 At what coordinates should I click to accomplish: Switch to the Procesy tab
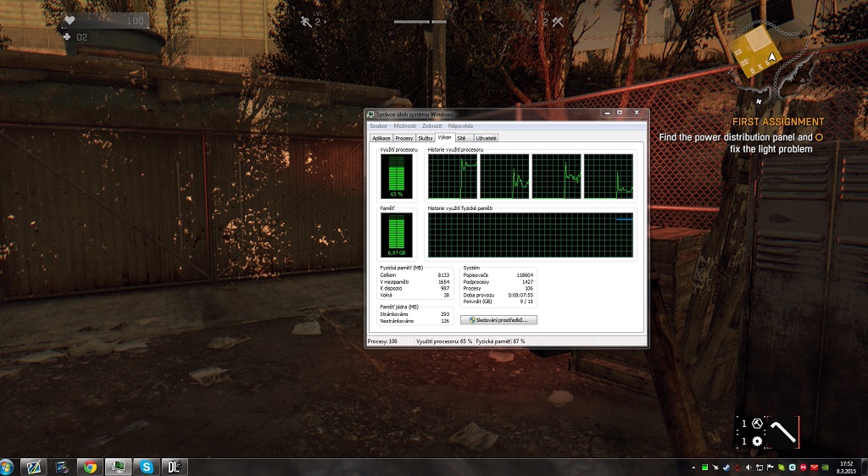click(x=404, y=138)
